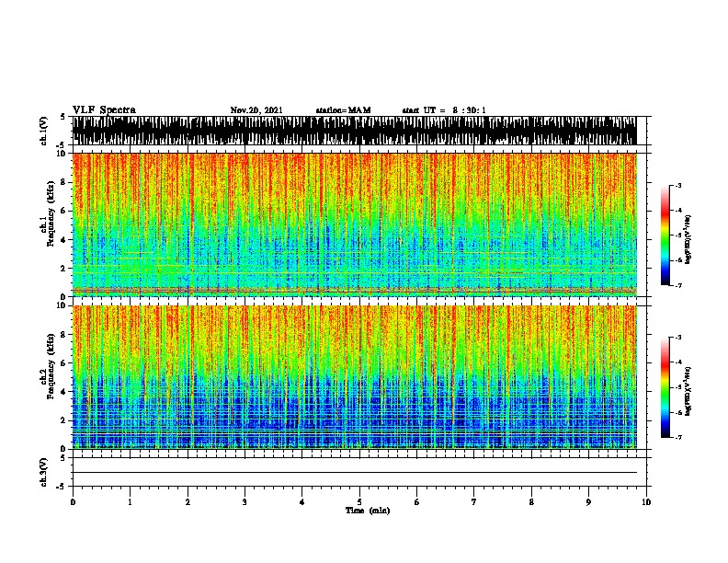Click the time axis tick label "0"
Image resolution: width=728 pixels, height=563 pixels.
tap(73, 501)
